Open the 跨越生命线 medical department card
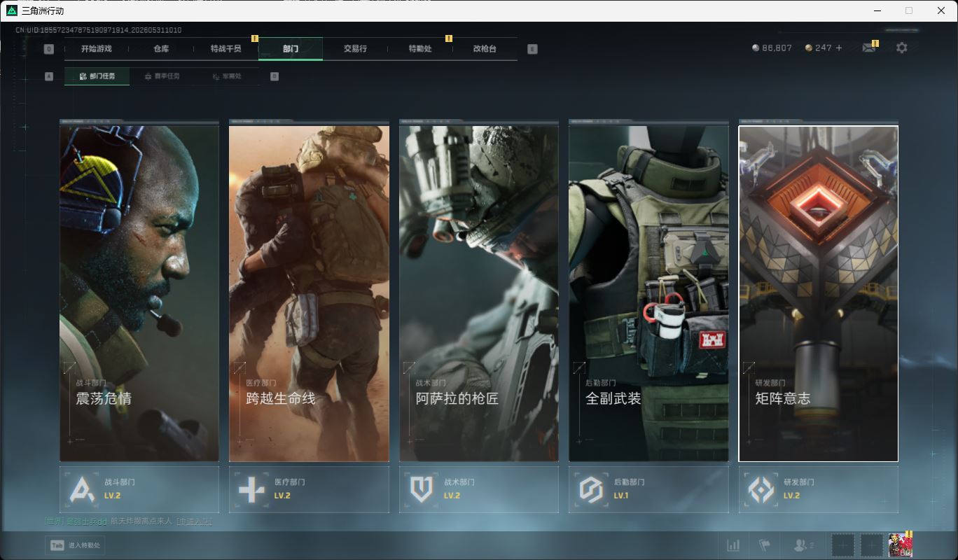The image size is (958, 560). 309,293
